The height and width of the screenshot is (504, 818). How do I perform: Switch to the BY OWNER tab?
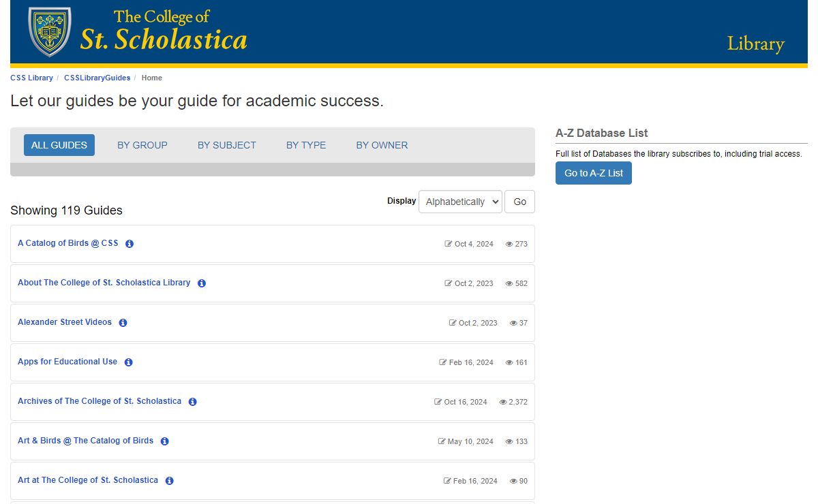click(x=382, y=145)
